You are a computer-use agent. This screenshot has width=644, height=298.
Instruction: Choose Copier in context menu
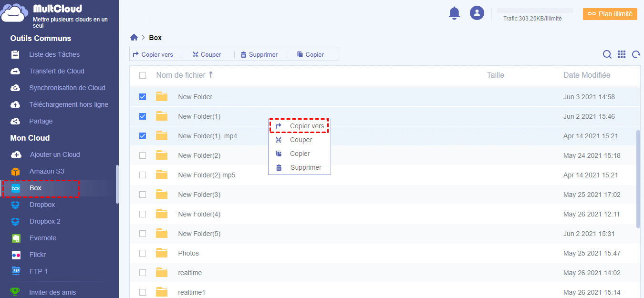pos(300,154)
